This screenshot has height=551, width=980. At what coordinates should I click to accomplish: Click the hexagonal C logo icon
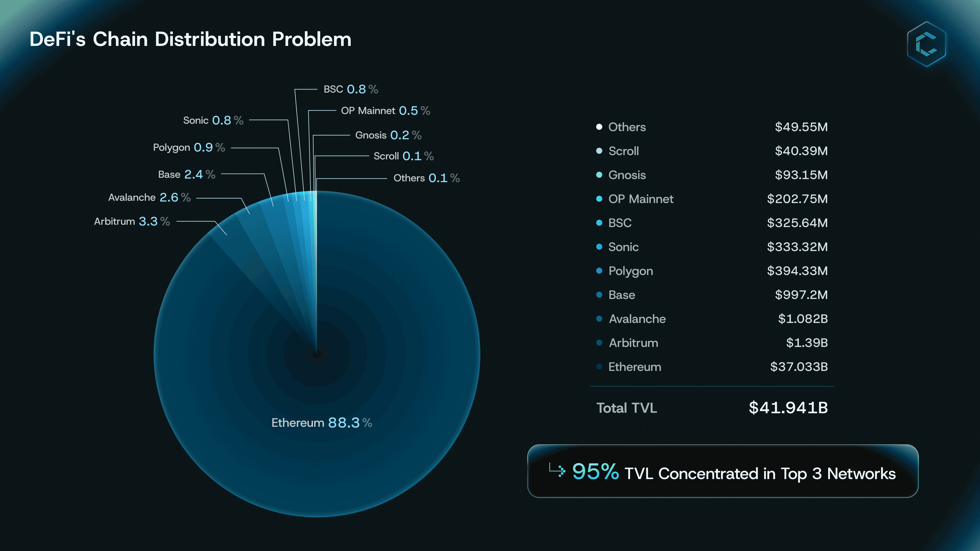click(x=926, y=44)
